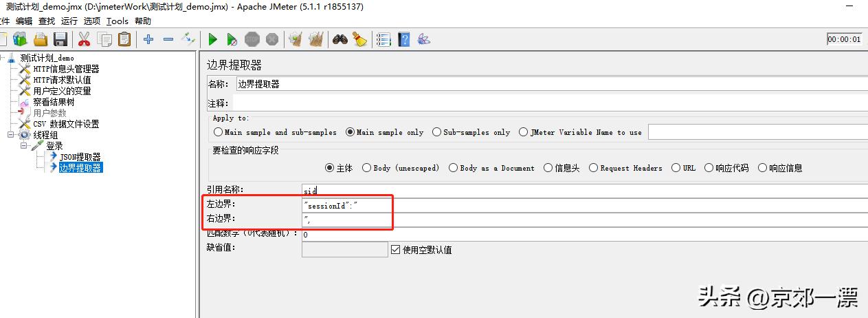Screen dimensions: 868x318
Task: Click the Toggle enable/disable arrows icon
Action: click(188, 39)
